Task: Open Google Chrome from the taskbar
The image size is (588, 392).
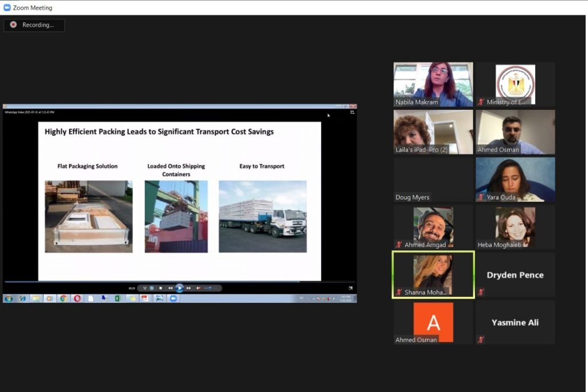Action: click(x=63, y=298)
